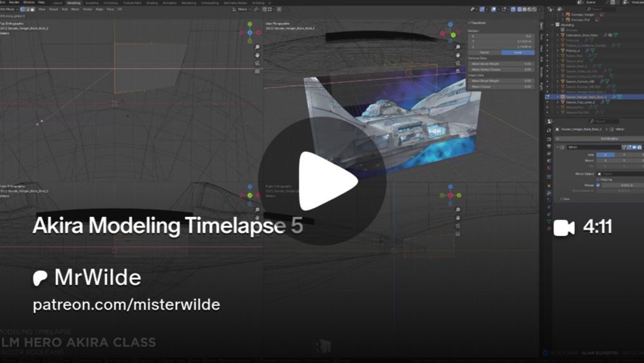
Task: Click zoom icon in Right Orthographic viewport
Action: (x=458, y=210)
